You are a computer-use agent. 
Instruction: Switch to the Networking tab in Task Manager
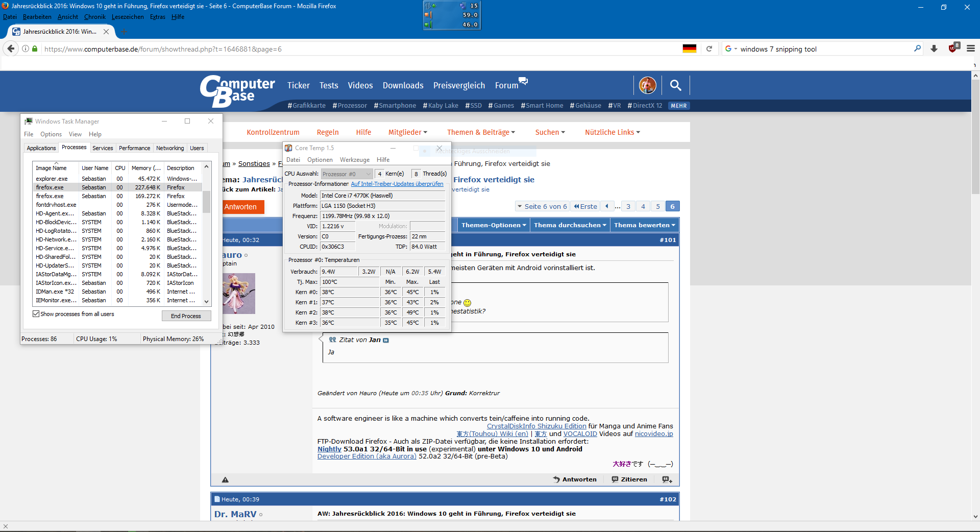point(170,148)
